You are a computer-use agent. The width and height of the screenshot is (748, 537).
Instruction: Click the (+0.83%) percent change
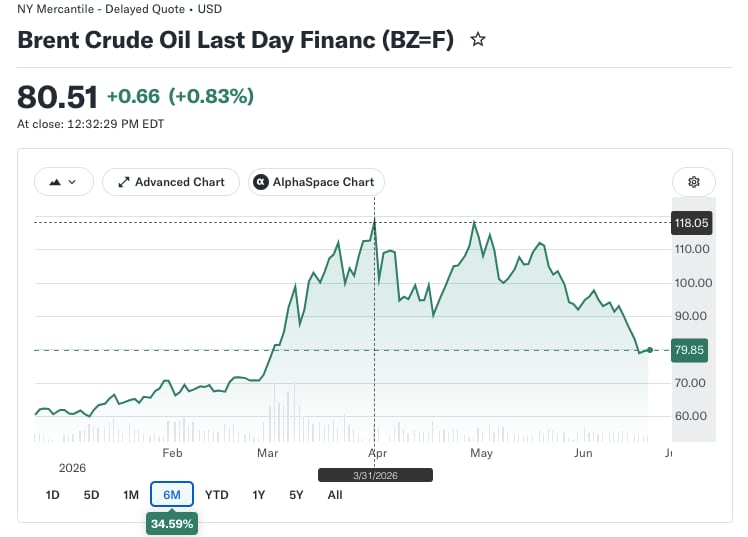tap(211, 96)
